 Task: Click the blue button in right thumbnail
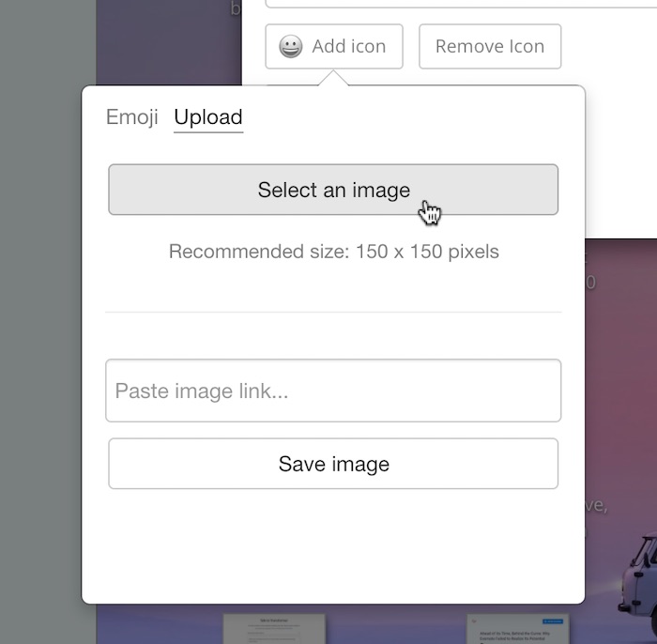[x=552, y=621]
